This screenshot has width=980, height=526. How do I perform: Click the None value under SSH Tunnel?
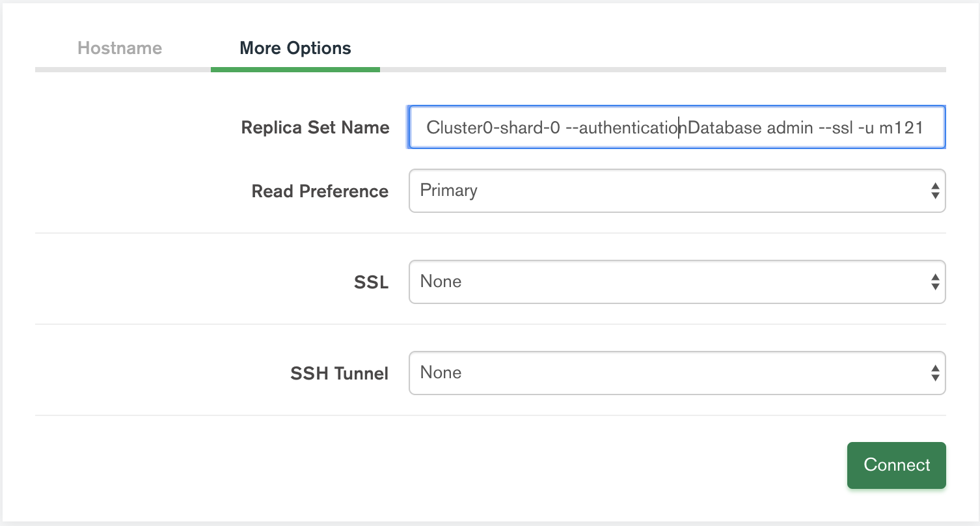click(441, 372)
